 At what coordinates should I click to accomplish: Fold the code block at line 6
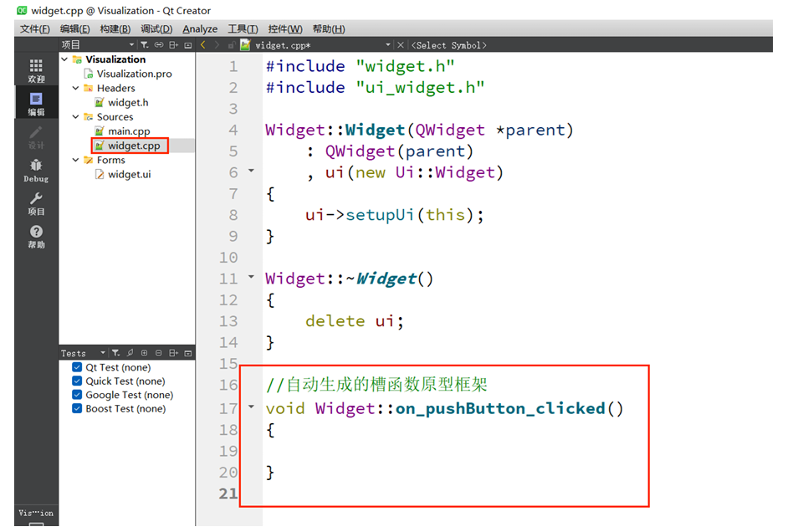coord(252,171)
